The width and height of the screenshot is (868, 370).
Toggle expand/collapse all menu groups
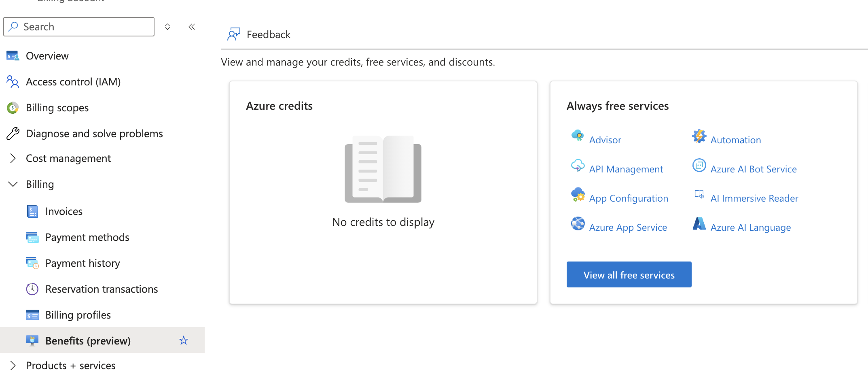(167, 27)
